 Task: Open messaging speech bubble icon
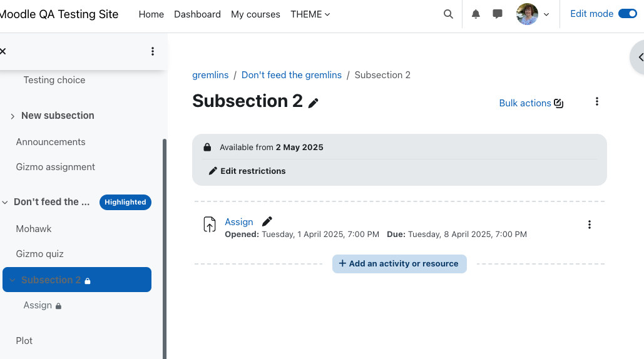[498, 14]
